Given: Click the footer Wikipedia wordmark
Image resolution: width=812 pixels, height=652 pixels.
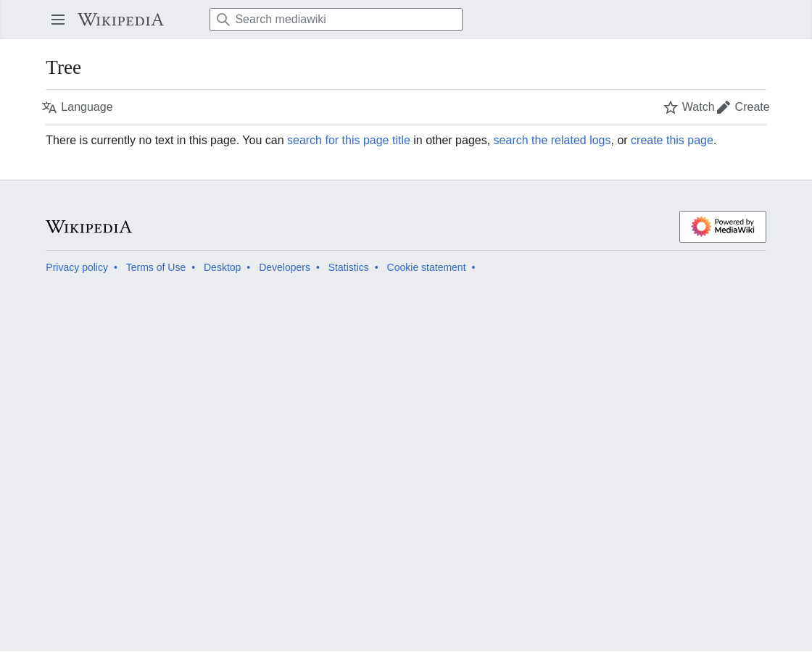Looking at the screenshot, I should (x=89, y=227).
